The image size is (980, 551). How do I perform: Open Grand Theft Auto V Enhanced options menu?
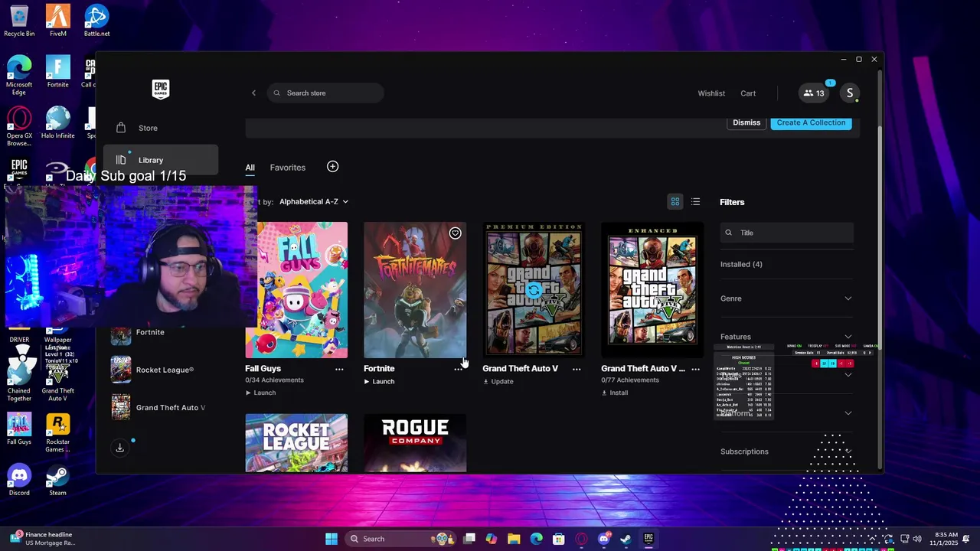click(x=695, y=369)
